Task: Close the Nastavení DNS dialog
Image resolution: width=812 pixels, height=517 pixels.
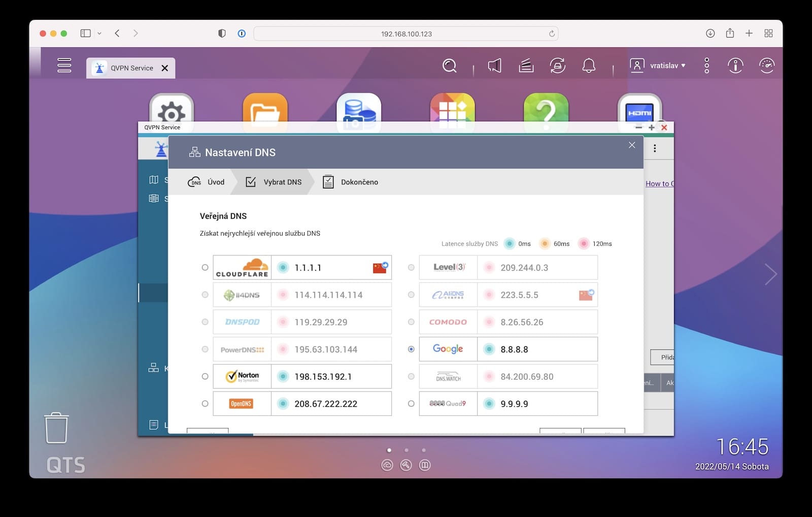Action: 632,145
